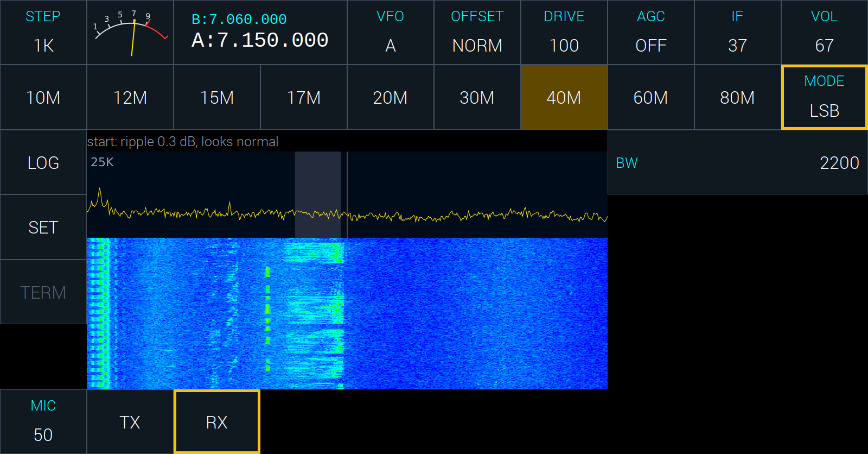This screenshot has width=868, height=454.
Task: Select VFO B frequency 7.060.000
Action: click(x=239, y=20)
